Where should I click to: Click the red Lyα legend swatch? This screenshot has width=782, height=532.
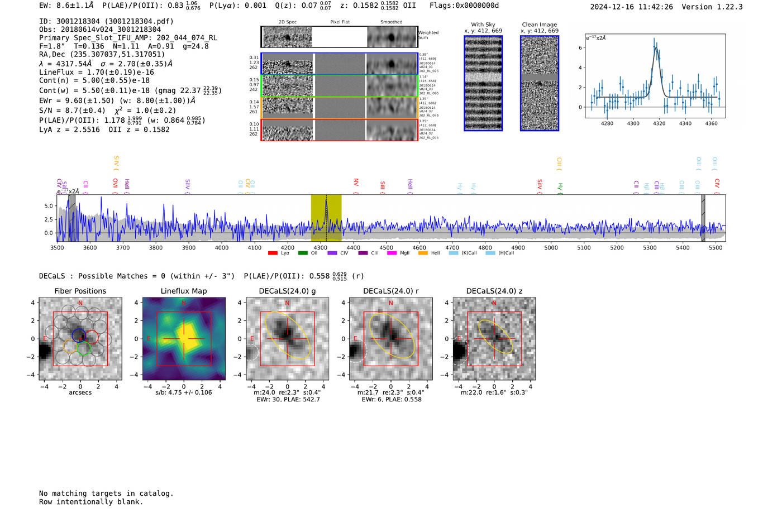point(273,253)
